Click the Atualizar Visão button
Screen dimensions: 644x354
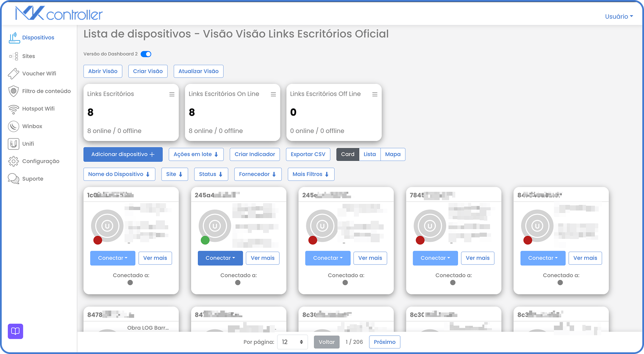[198, 71]
